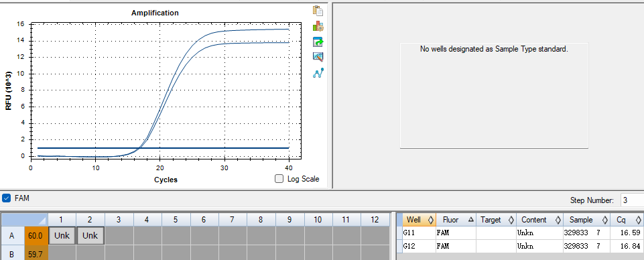
Task: Click temperature cell showing 60.0
Action: point(36,236)
